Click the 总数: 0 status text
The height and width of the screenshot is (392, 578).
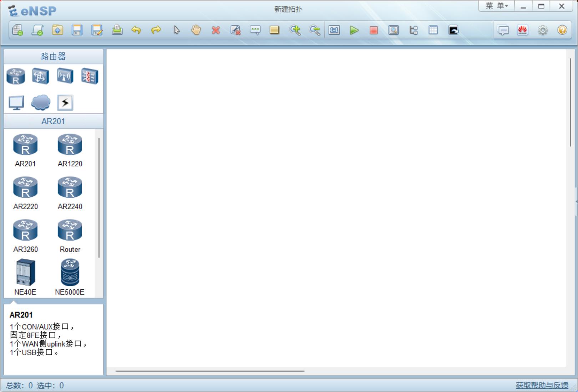tap(19, 386)
